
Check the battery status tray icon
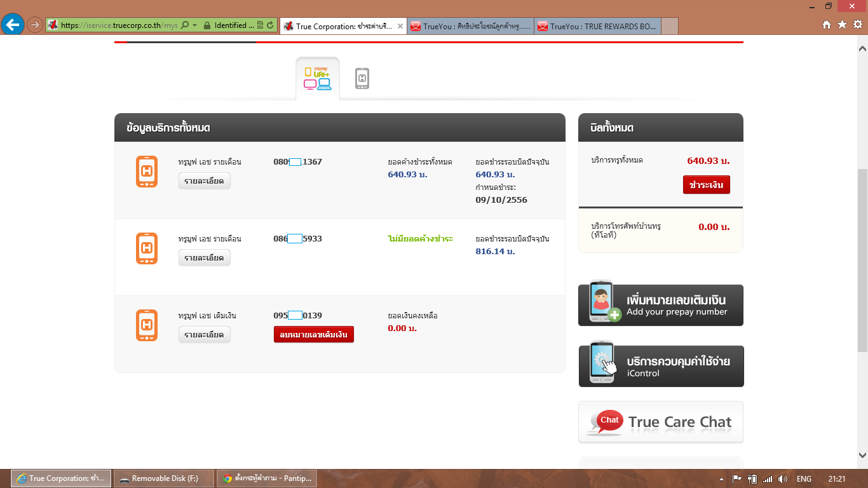(x=752, y=479)
